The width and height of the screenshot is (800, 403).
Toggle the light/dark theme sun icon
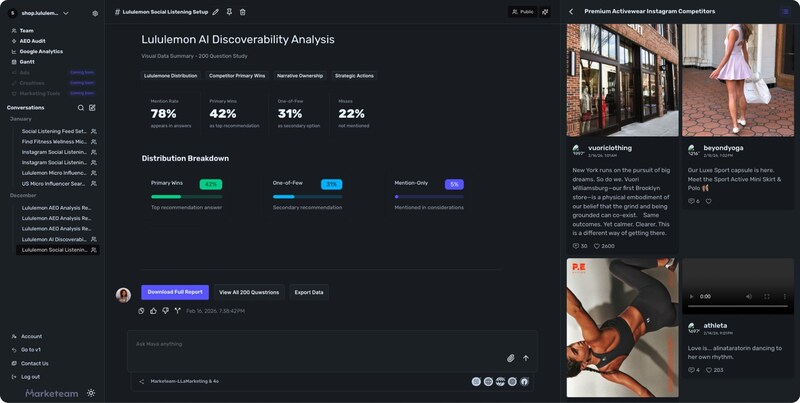92,393
